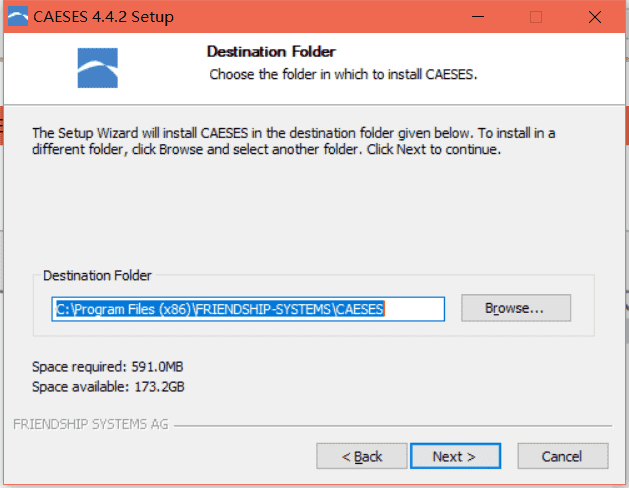The image size is (629, 488).
Task: Go to previous step with < Back
Action: 362,456
